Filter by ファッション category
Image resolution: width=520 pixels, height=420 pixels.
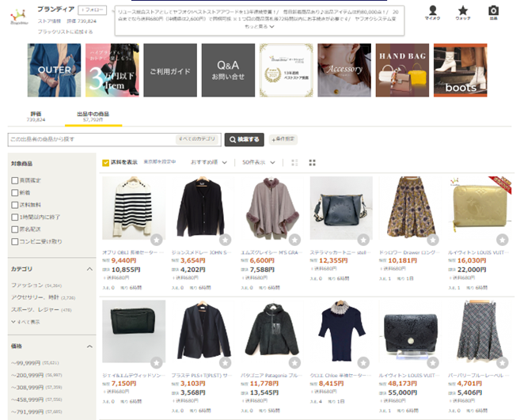(36, 285)
